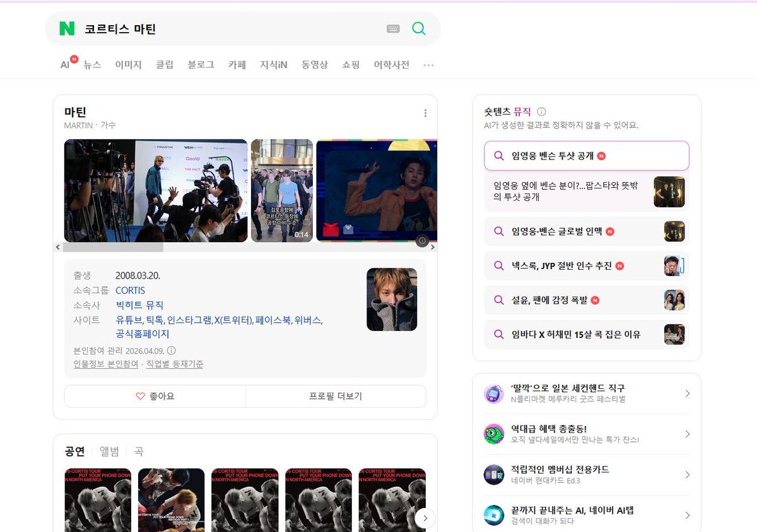Click 넥스록, JYP 절반 인수 추진
The width and height of the screenshot is (757, 532).
[x=587, y=266]
